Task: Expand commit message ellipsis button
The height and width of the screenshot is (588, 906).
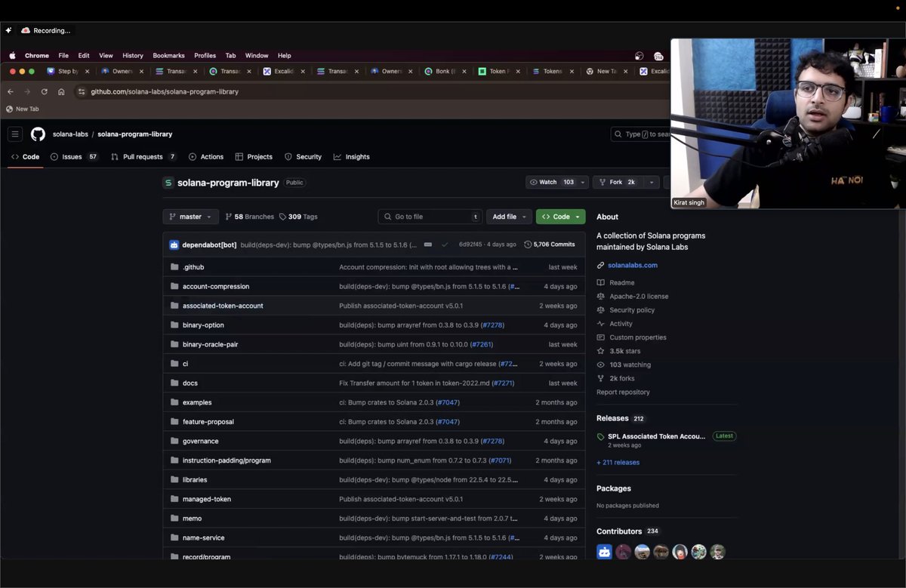Action: click(428, 245)
